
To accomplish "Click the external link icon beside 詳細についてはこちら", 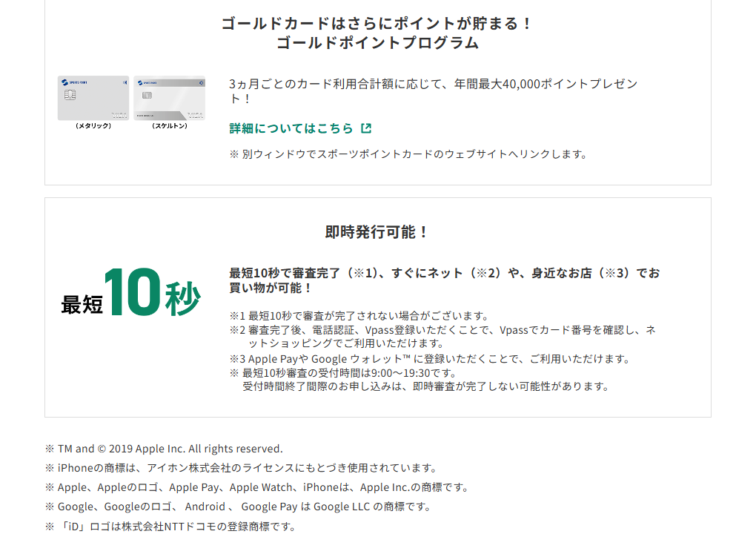I will pyautogui.click(x=366, y=128).
